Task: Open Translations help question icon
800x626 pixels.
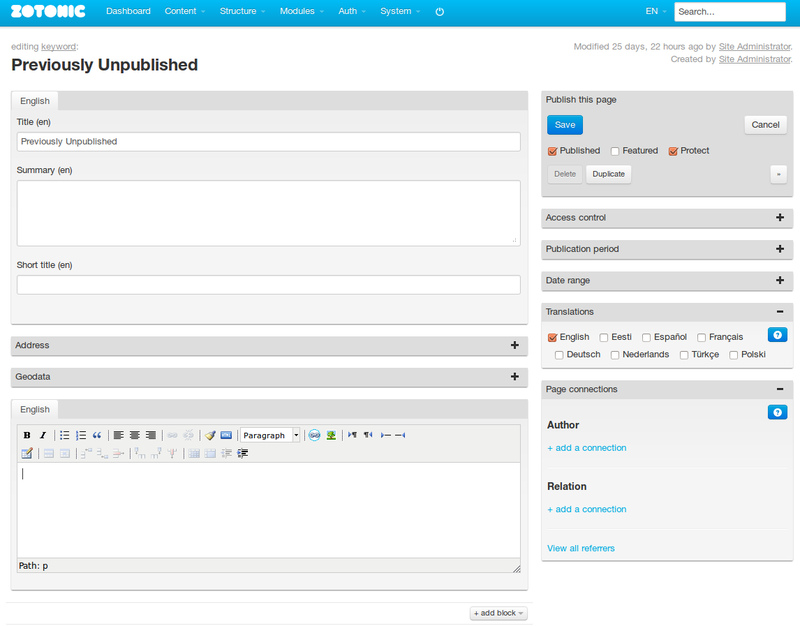Action: [x=778, y=335]
